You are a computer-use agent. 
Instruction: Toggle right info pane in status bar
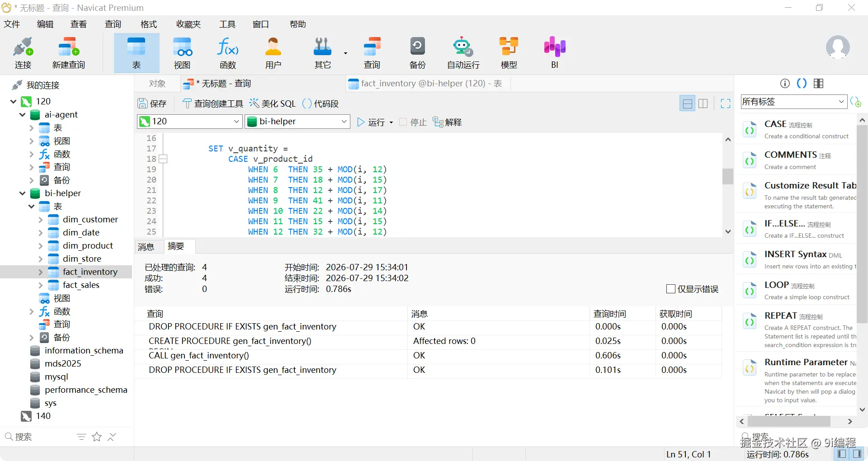(x=857, y=454)
